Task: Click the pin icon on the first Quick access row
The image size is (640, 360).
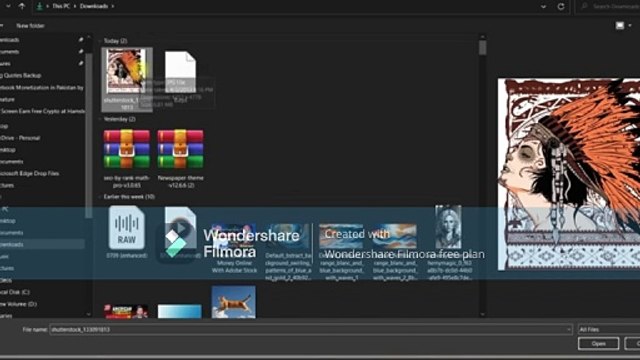Action: 81,40
